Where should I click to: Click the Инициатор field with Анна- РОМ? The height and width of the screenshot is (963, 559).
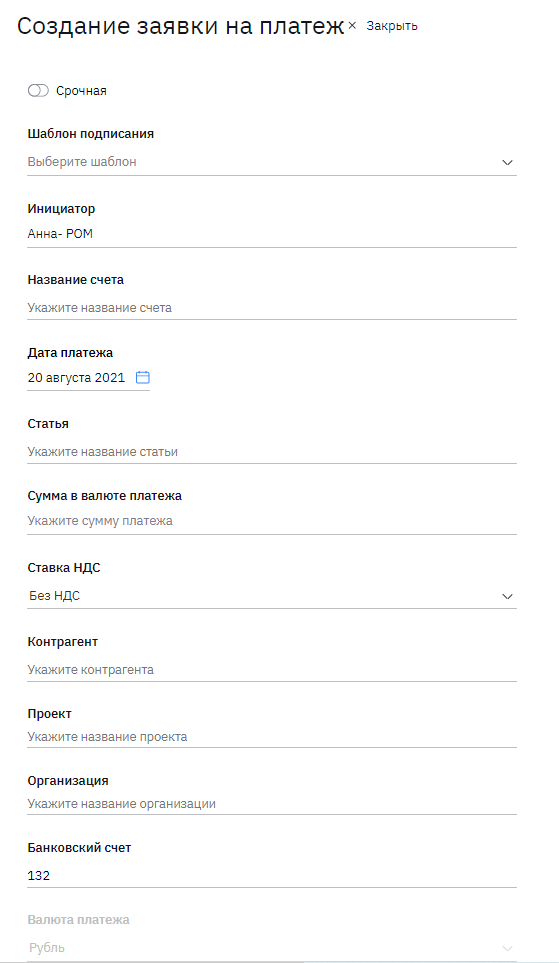coord(272,233)
